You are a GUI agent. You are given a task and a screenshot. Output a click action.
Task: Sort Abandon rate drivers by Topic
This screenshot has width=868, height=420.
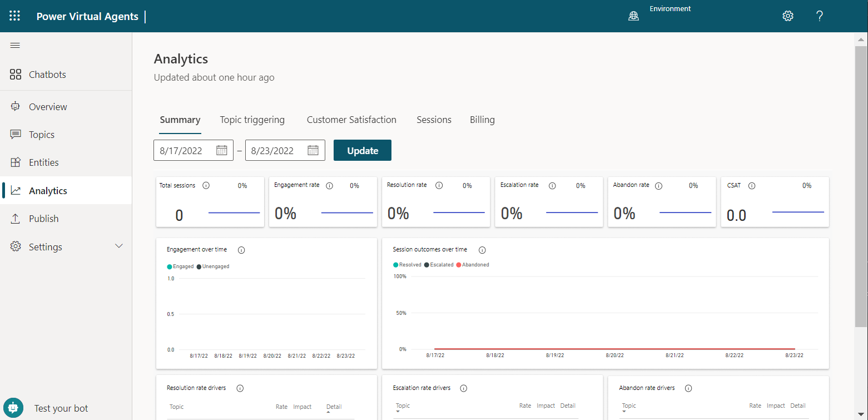point(629,406)
